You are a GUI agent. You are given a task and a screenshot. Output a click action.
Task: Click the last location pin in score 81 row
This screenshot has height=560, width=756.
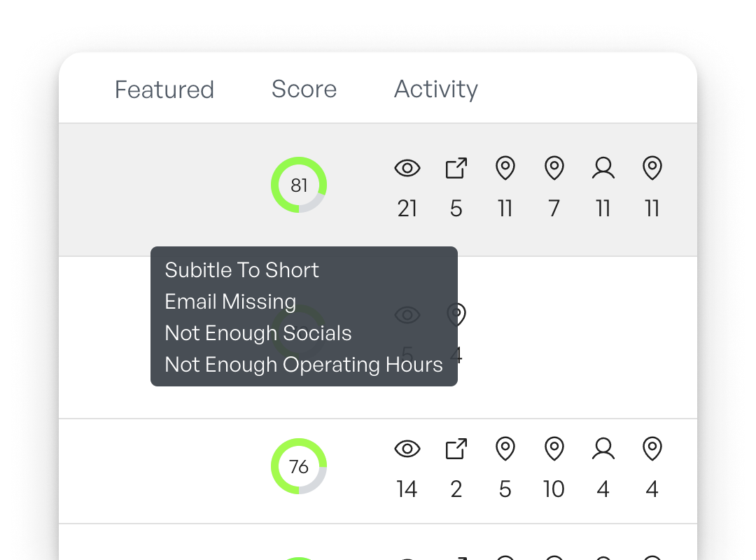(x=652, y=169)
